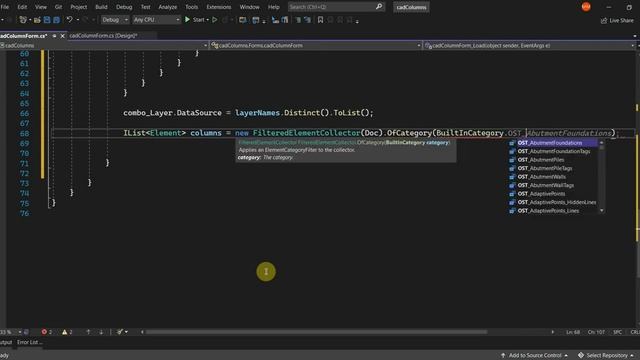The image size is (640, 360).
Task: Toggle pin on the cadColumnForm.cs tab
Action: point(54,36)
